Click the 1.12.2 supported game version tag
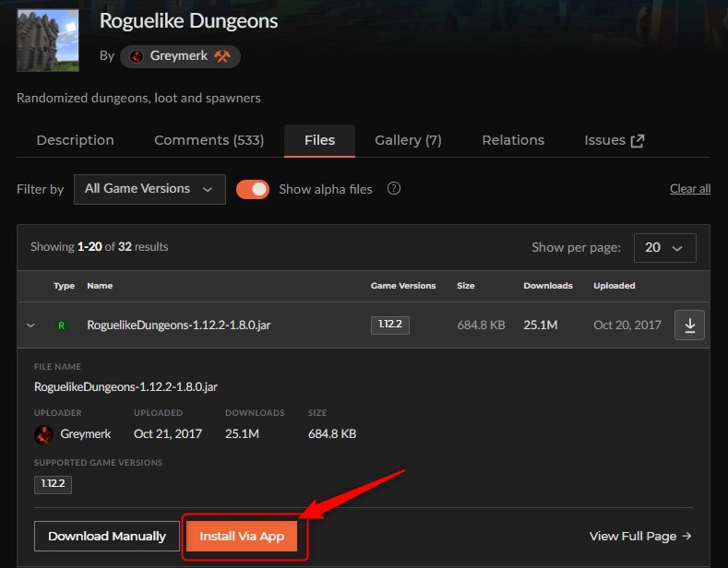This screenshot has width=728, height=568. [x=53, y=484]
